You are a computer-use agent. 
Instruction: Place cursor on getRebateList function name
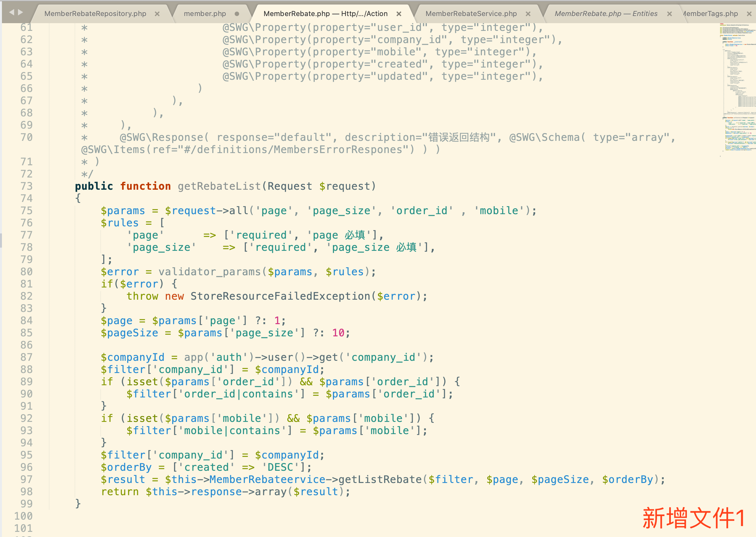tap(219, 186)
